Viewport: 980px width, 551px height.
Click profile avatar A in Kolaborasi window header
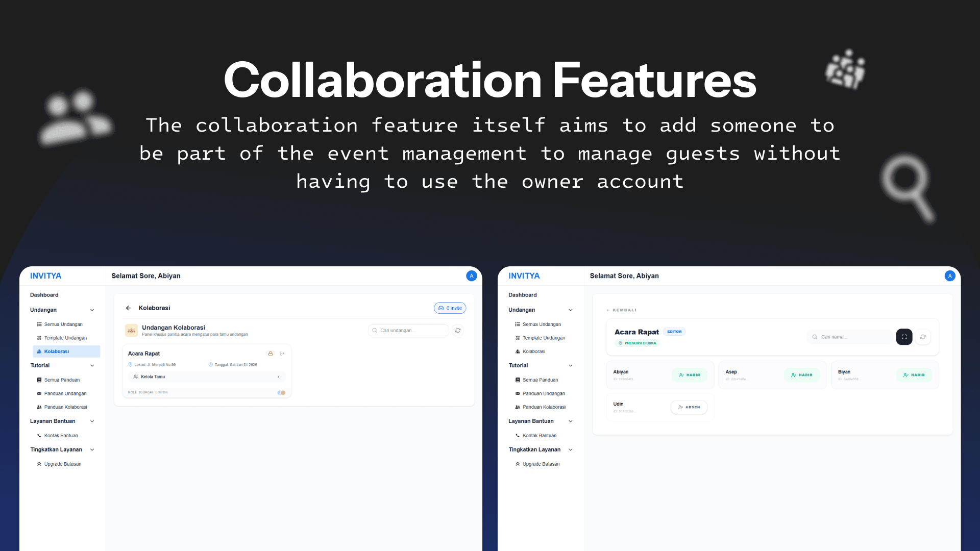click(472, 276)
